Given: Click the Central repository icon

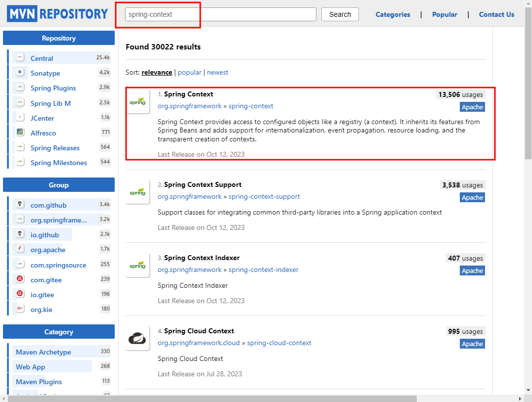Looking at the screenshot, I should (x=20, y=57).
